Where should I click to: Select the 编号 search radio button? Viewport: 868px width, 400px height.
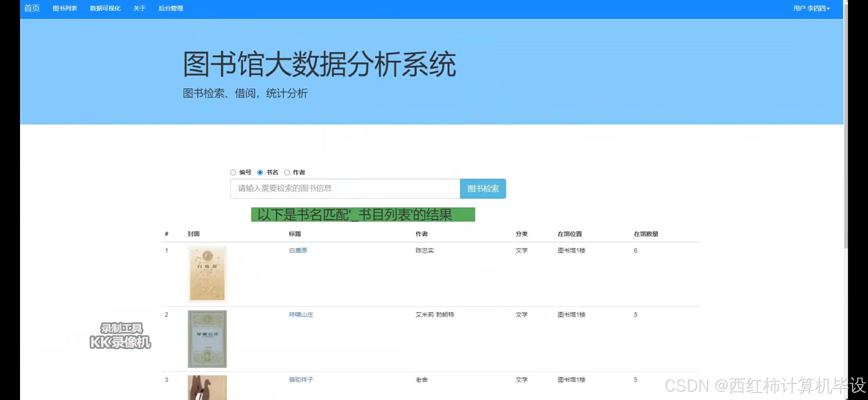(233, 172)
